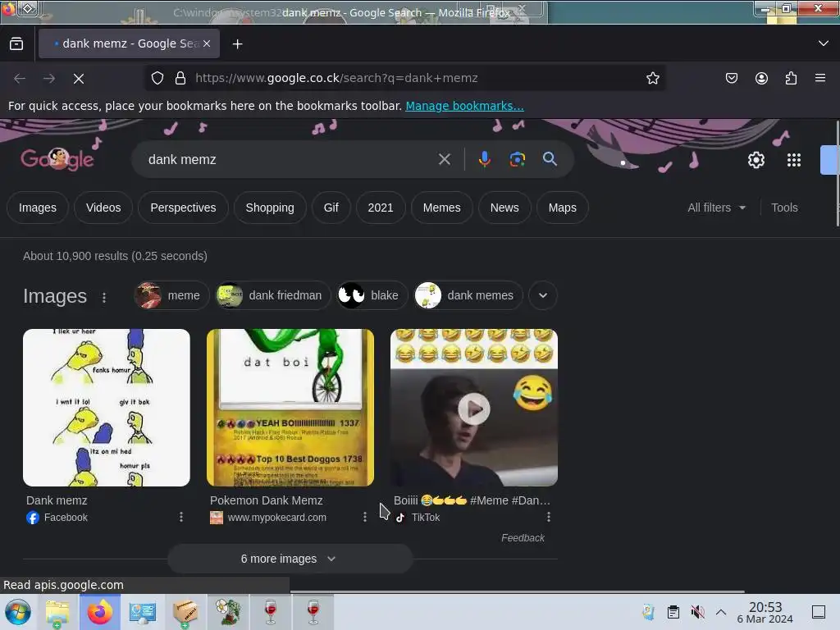Submit search with magnifier icon
840x630 pixels.
550,159
